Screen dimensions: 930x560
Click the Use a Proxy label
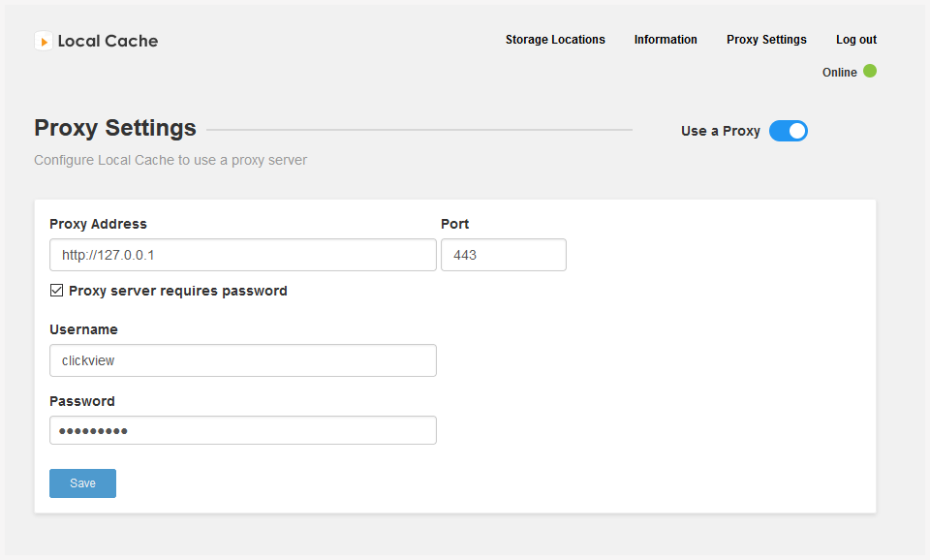click(x=721, y=131)
